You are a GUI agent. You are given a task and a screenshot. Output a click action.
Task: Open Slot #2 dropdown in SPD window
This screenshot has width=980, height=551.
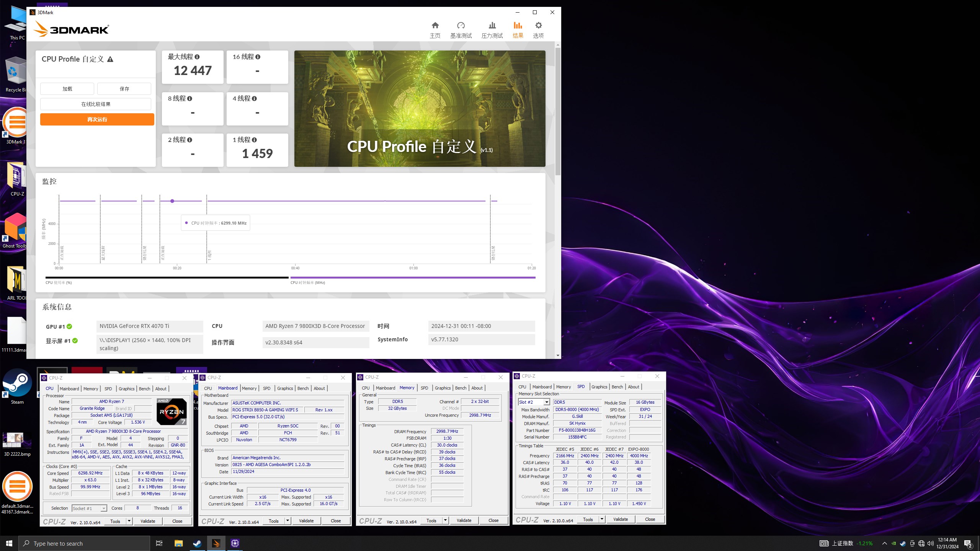click(547, 402)
